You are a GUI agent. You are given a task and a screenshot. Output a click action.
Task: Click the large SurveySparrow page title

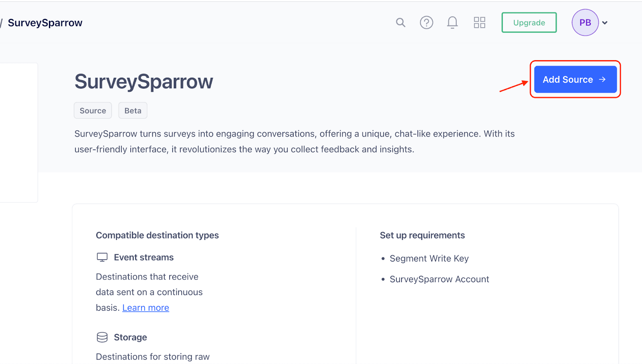coord(144,82)
